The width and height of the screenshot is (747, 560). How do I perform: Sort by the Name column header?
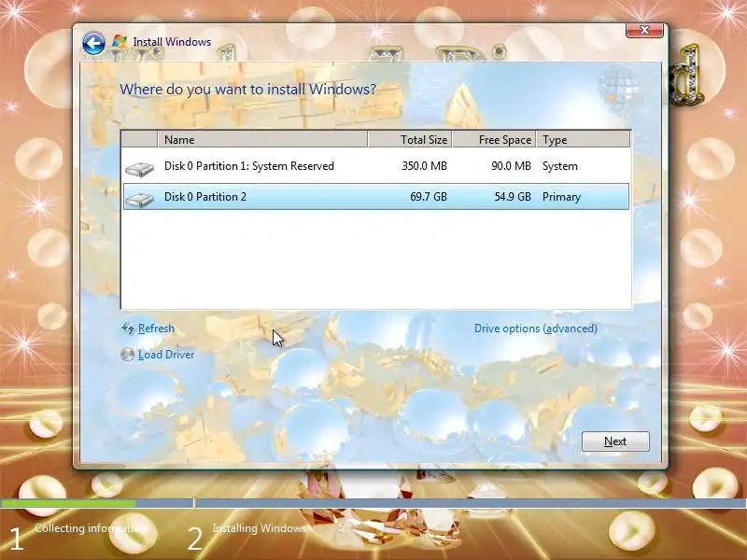(x=262, y=139)
